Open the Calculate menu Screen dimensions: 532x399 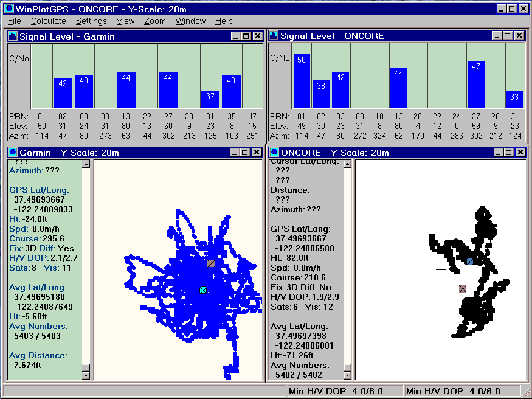coord(48,21)
